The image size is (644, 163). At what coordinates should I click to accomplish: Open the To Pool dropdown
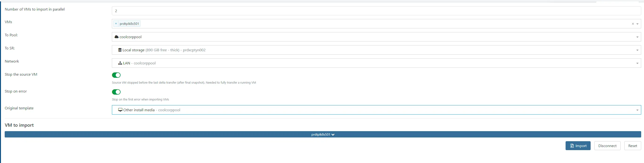[x=376, y=37]
